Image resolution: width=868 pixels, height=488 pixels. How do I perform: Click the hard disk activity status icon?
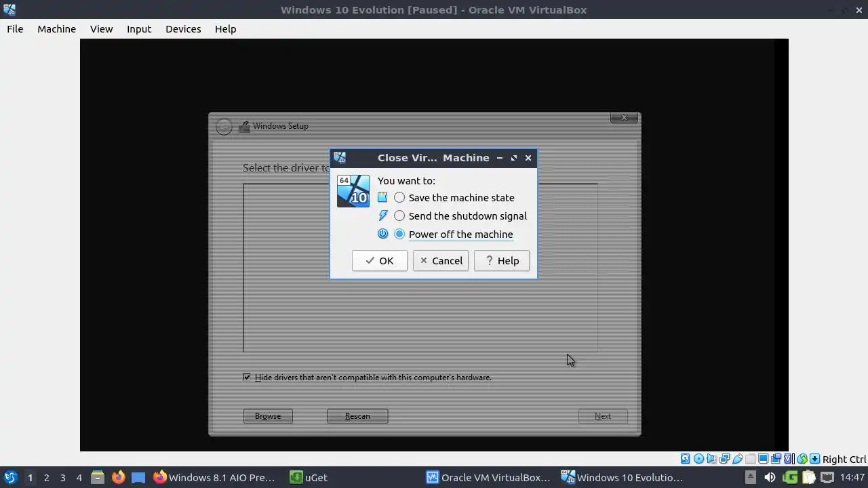[685, 459]
